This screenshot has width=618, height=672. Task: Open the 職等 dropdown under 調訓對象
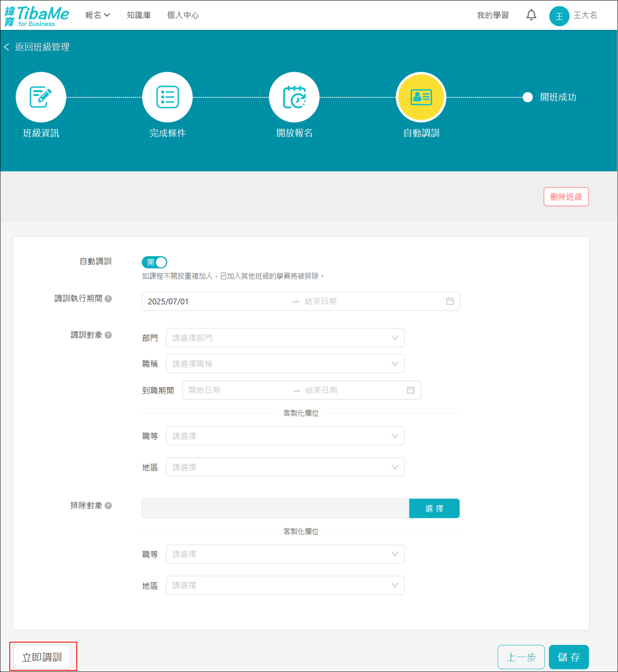tap(285, 436)
